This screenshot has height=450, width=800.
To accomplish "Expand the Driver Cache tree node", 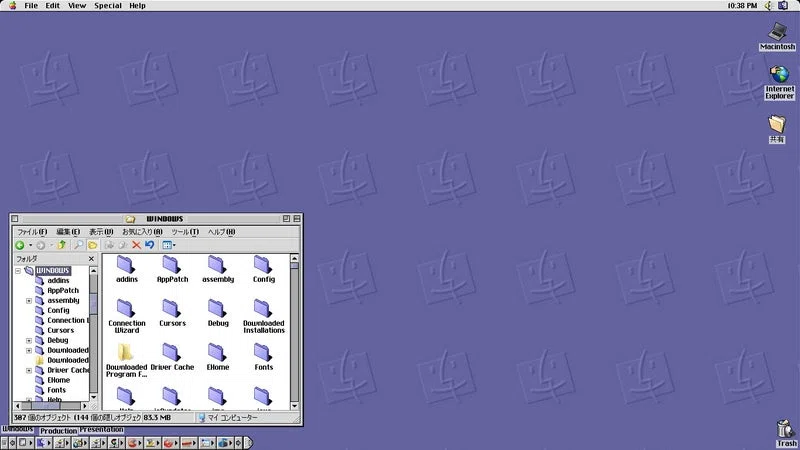I will (x=29, y=370).
